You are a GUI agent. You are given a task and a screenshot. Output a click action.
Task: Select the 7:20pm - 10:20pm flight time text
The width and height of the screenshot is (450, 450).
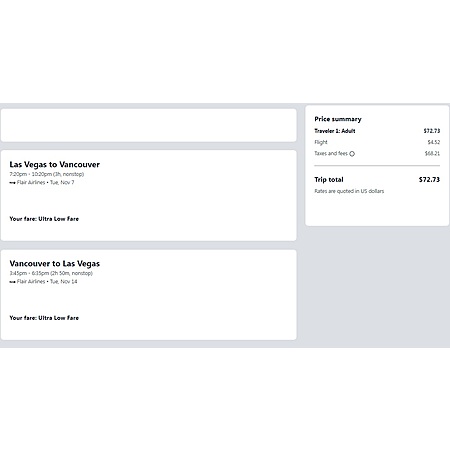tap(47, 174)
